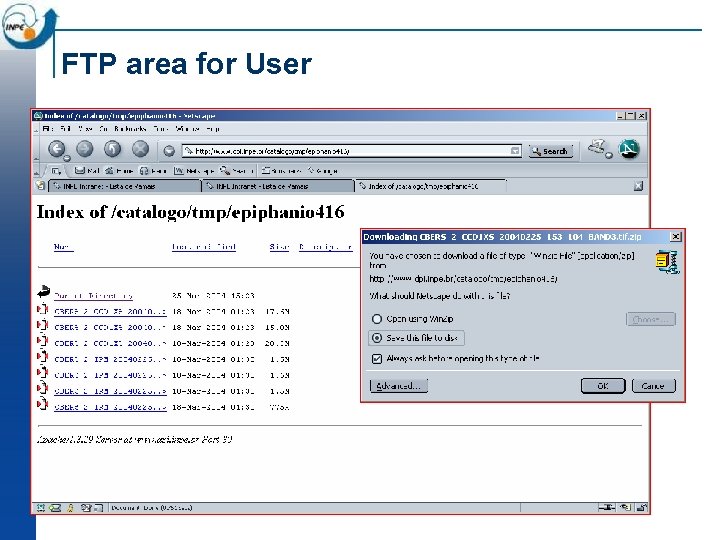Close the Downloading CBERS dialog via X
Screen dimensions: 720x540
coord(675,236)
